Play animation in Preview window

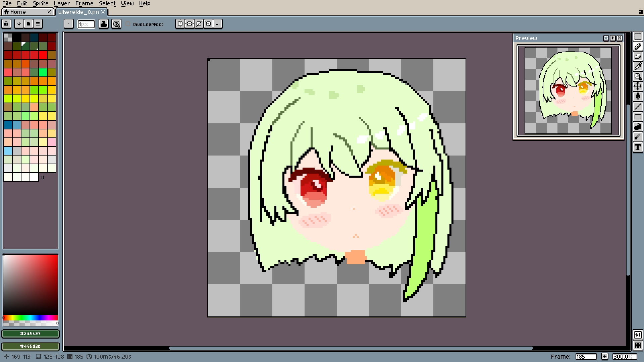(x=613, y=38)
